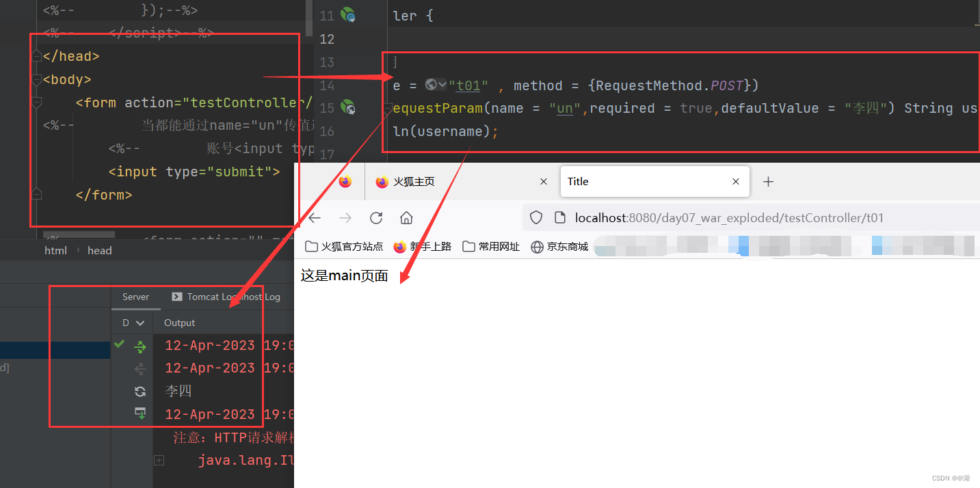Click the scroll-to-end green arrow icon
This screenshot has width=980, height=488.
tap(140, 413)
